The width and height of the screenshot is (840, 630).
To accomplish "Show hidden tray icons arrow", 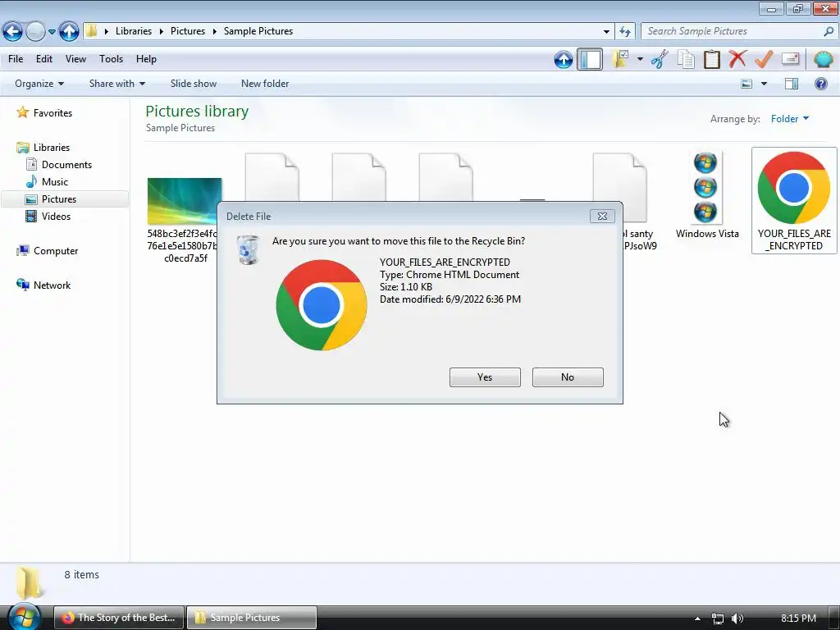I will coord(697,619).
